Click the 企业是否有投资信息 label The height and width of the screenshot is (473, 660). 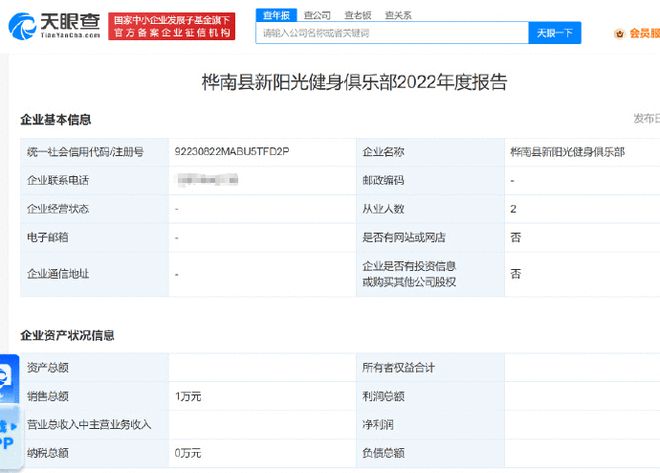coord(409,274)
